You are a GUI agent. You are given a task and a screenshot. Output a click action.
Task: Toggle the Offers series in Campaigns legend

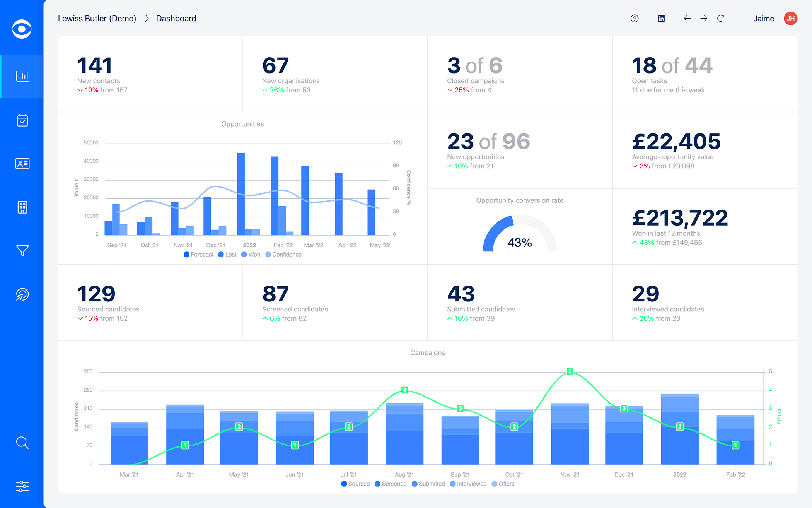click(503, 484)
